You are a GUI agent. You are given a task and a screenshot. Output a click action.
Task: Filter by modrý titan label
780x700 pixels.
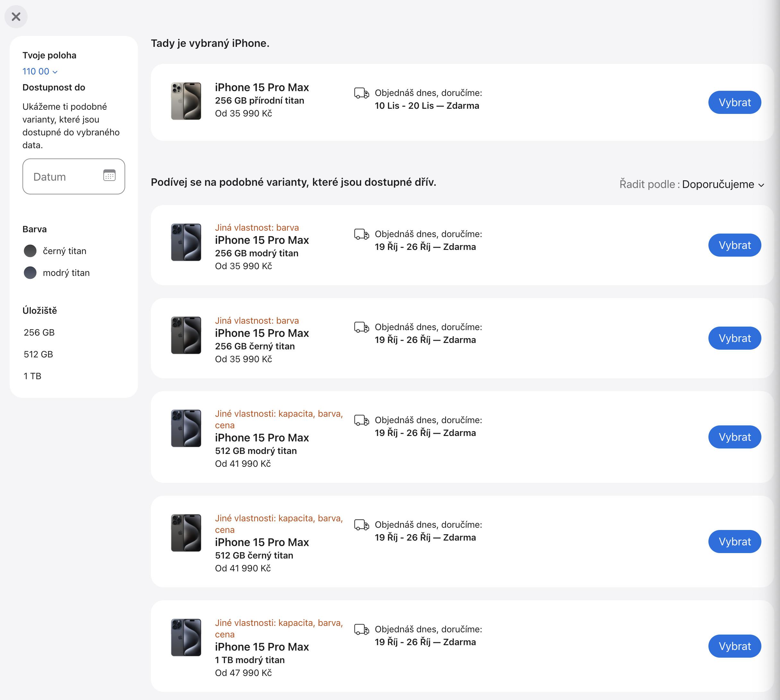pos(66,273)
